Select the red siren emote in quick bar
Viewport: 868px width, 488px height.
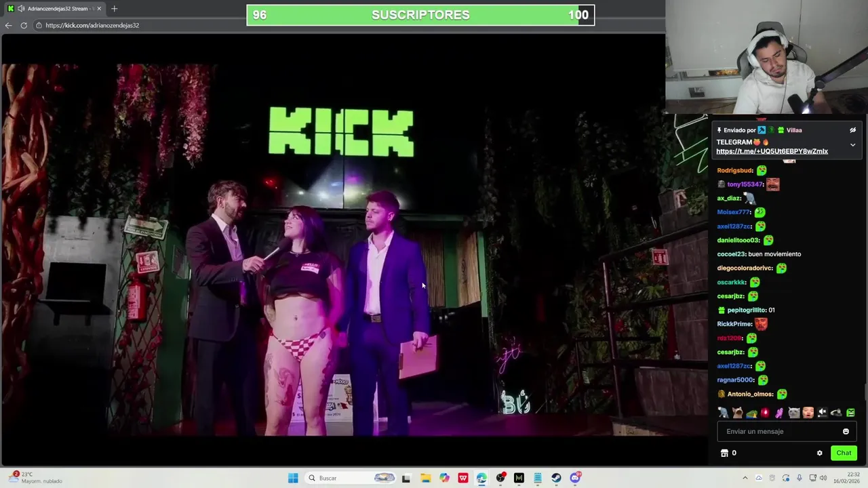(x=766, y=412)
